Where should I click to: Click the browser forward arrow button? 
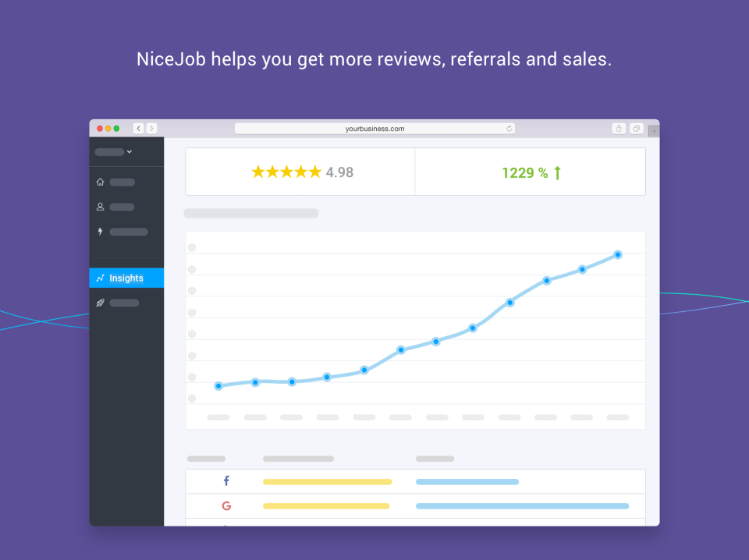click(x=151, y=129)
